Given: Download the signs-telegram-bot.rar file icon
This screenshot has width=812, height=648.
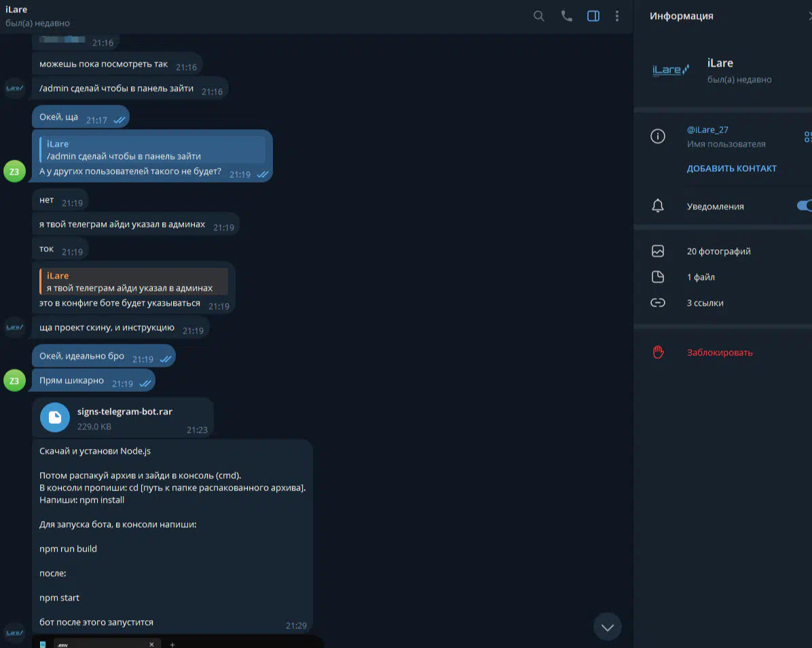Looking at the screenshot, I should click(55, 418).
